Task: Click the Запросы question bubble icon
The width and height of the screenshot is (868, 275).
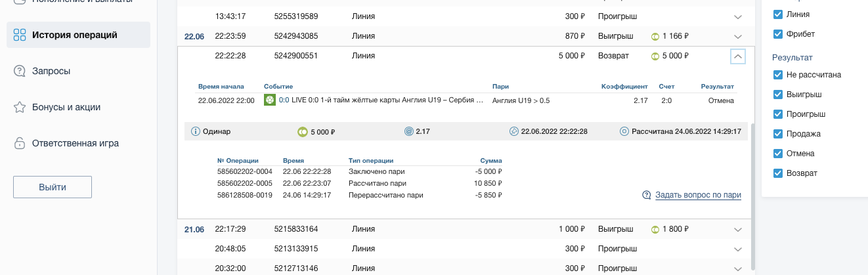Action: click(x=20, y=71)
